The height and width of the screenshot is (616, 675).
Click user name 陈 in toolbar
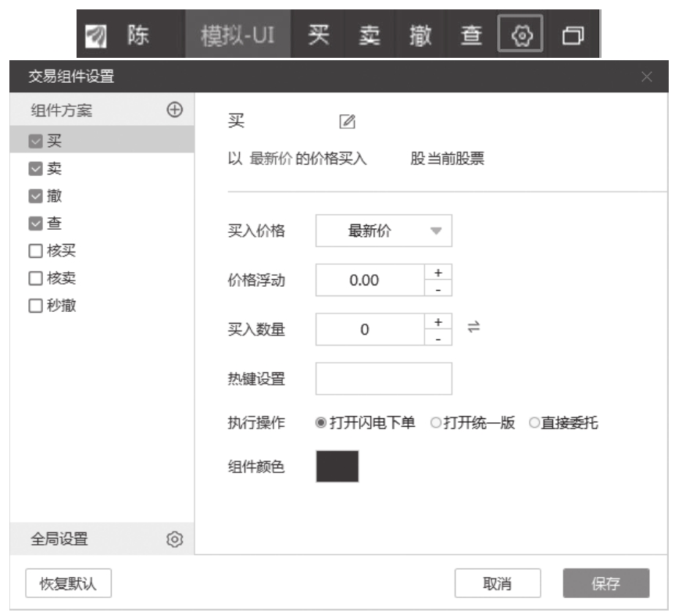(x=138, y=35)
